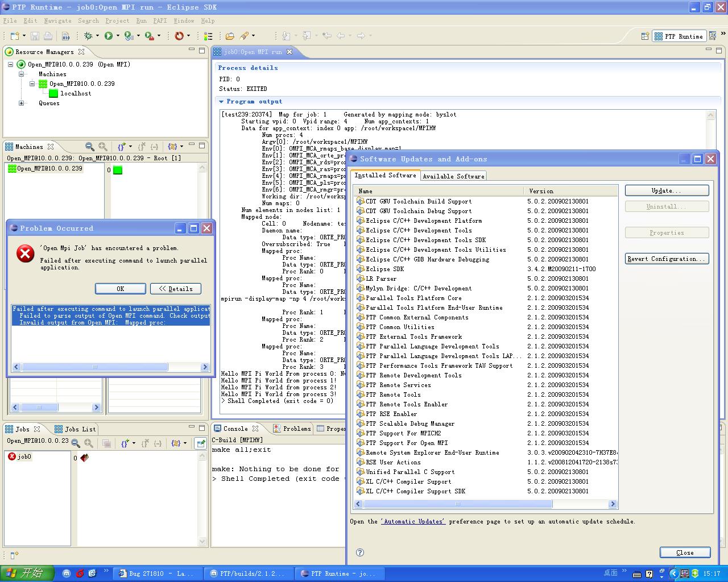Switch to the Available Software tab
The width and height of the screenshot is (728, 582).
tap(453, 176)
